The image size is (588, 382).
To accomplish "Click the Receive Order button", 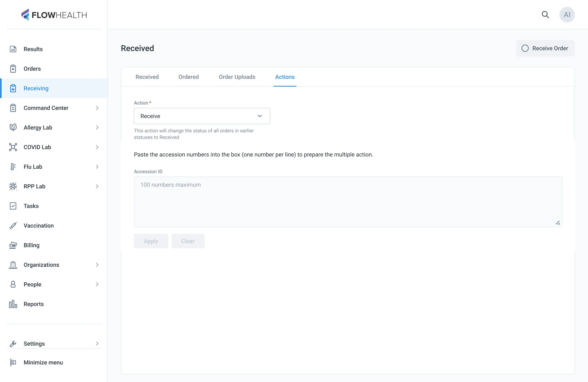I will tap(545, 48).
